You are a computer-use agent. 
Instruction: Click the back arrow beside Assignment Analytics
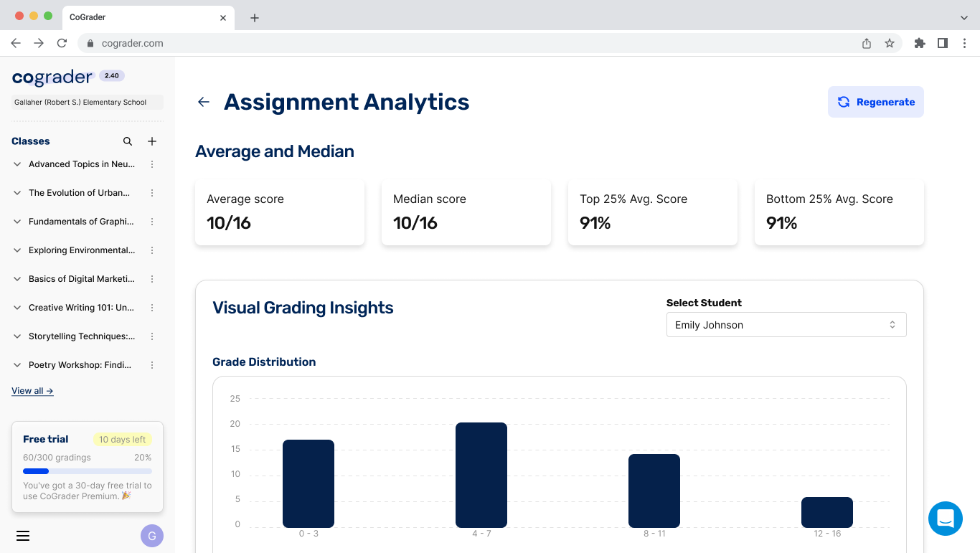(204, 102)
